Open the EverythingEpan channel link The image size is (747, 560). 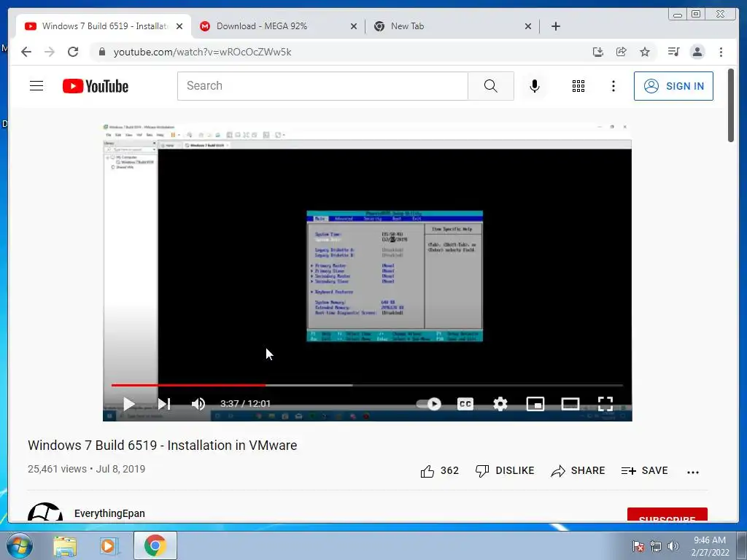(x=109, y=513)
